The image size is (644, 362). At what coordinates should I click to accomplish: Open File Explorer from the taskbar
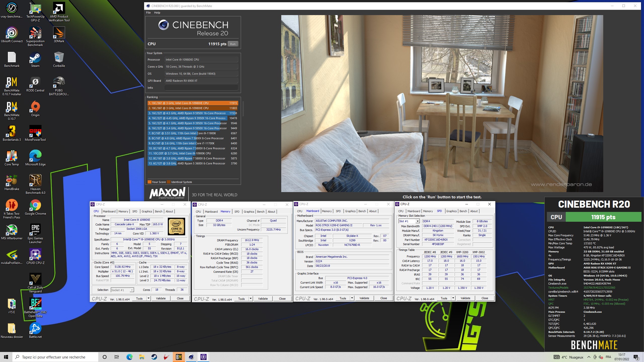point(142,357)
